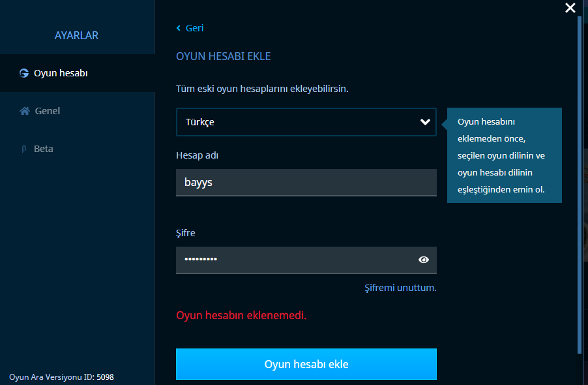Close the settings window with X
Image resolution: width=588 pixels, height=385 pixels.
pos(570,8)
